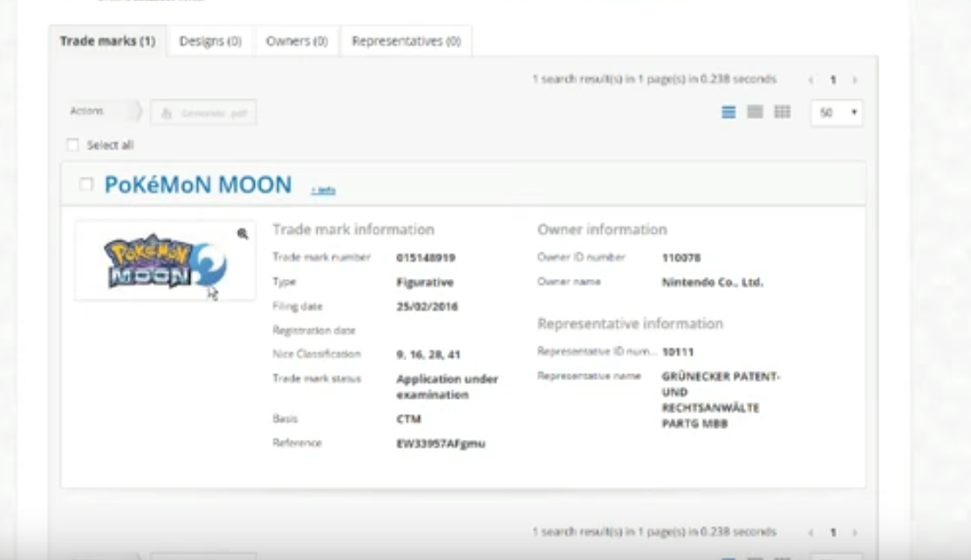The height and width of the screenshot is (560, 971).
Task: Click representative ID number 10111
Action: (678, 352)
